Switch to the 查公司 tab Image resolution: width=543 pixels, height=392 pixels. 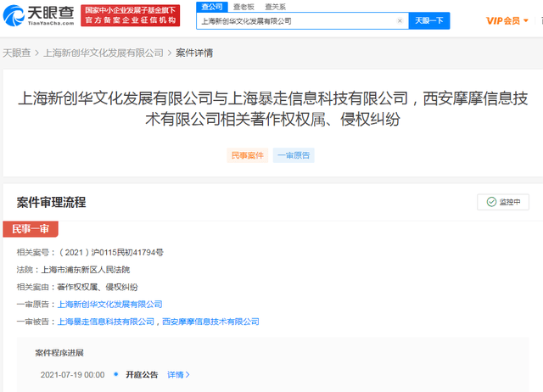point(212,7)
